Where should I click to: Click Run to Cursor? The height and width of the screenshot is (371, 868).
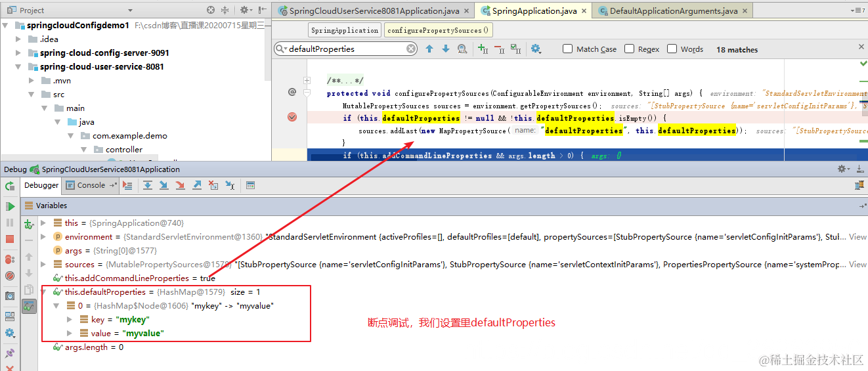pos(230,186)
